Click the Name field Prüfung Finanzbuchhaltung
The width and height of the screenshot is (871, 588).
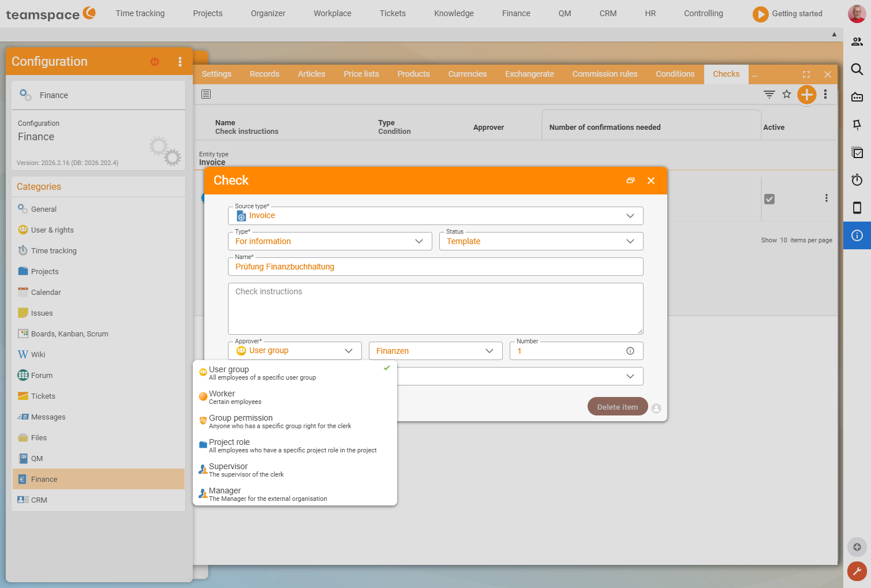pos(436,267)
